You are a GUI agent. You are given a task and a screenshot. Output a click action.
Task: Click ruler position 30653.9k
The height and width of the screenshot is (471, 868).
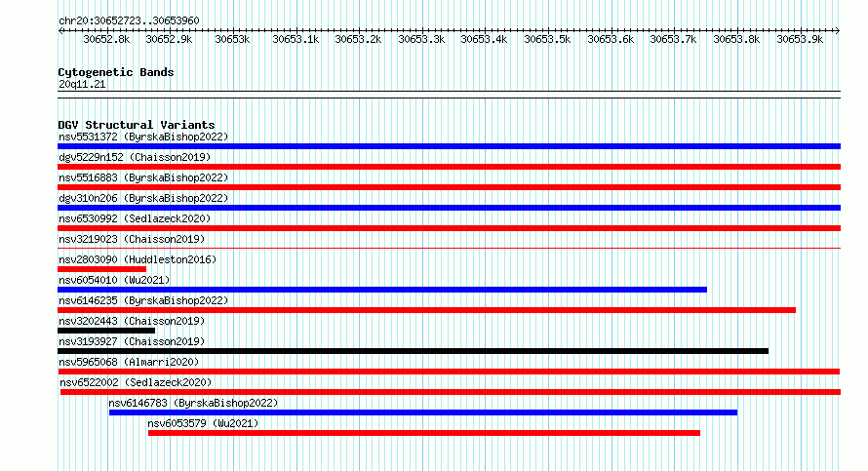pyautogui.click(x=800, y=39)
